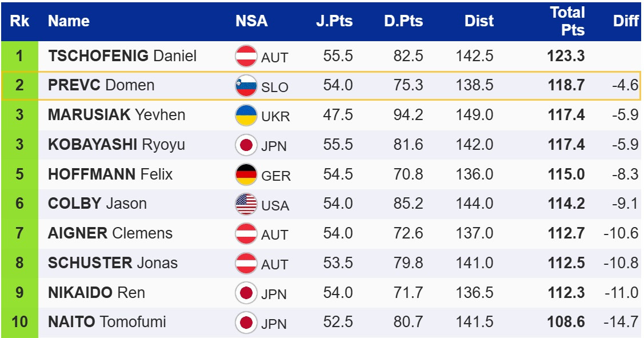Click Marusiak's total points 117.4
The image size is (644, 338).
point(566,115)
